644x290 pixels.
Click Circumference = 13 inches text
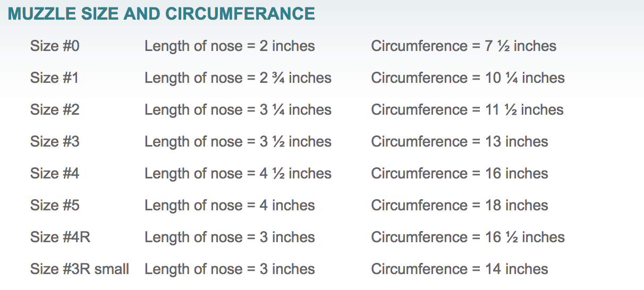(x=460, y=142)
